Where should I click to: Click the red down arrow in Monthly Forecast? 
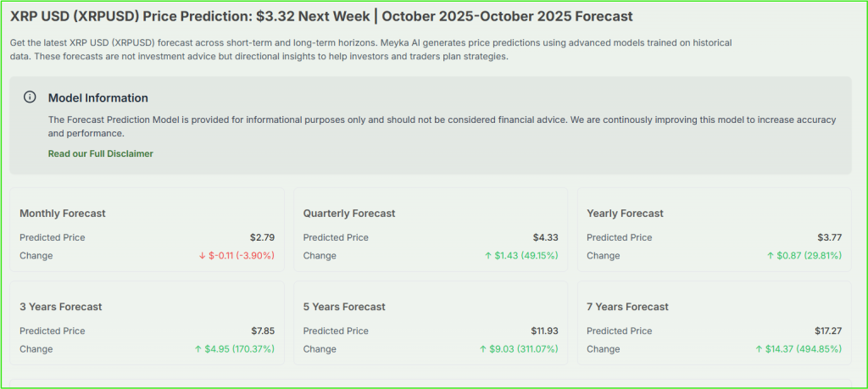point(201,255)
